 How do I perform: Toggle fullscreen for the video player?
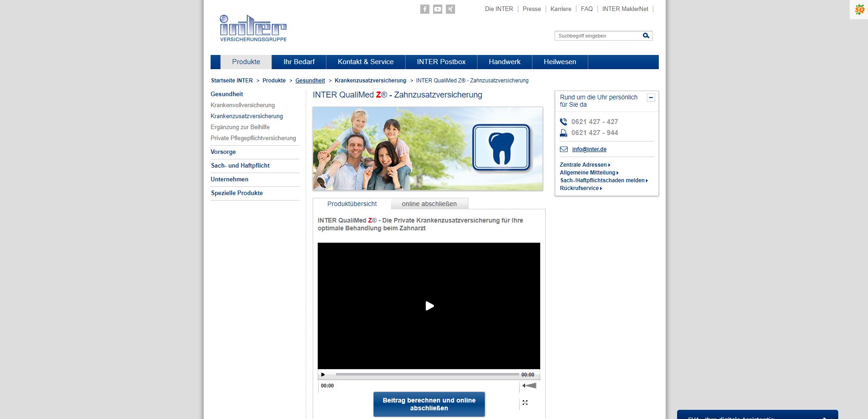[x=525, y=403]
